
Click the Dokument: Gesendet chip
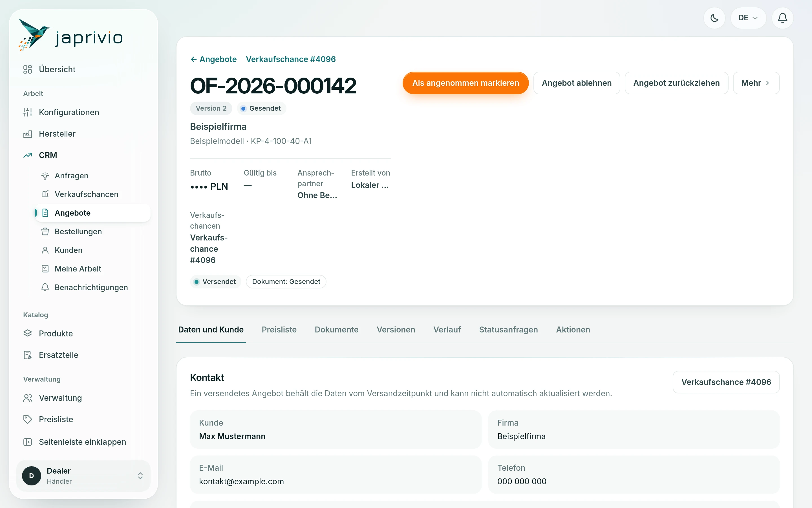pyautogui.click(x=286, y=282)
